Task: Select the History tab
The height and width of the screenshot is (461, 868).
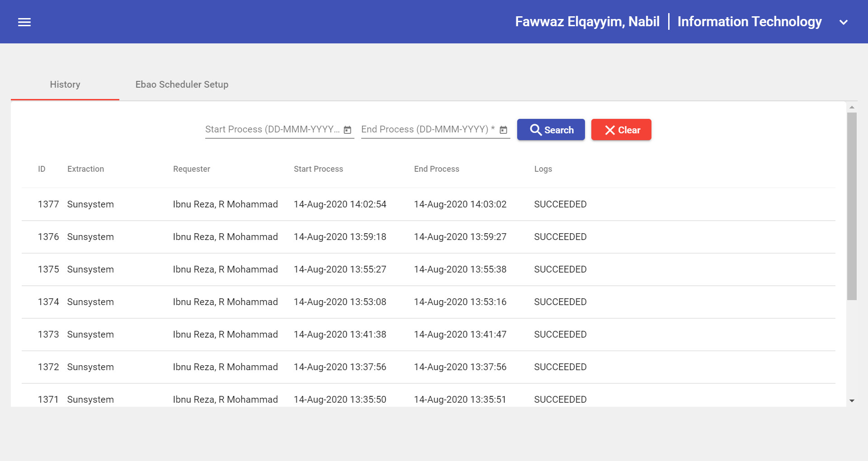Action: tap(65, 85)
